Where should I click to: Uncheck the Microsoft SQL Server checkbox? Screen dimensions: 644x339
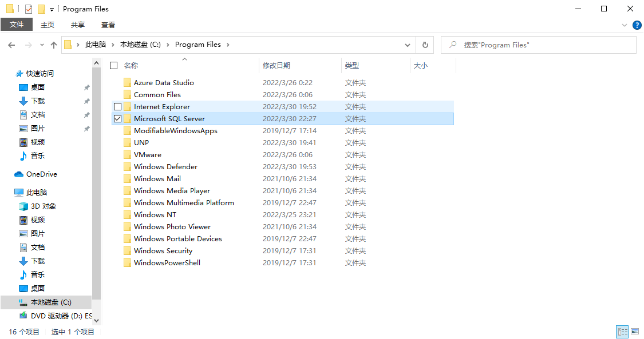click(x=117, y=118)
